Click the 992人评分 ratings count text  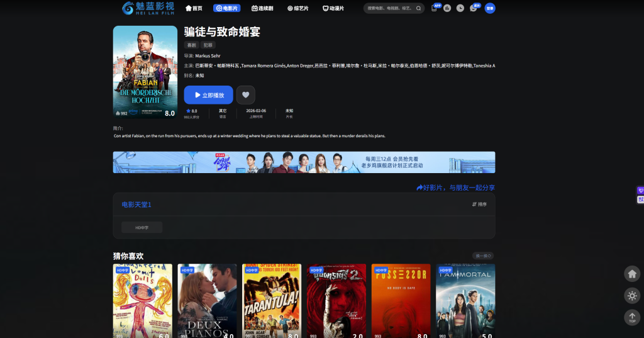click(x=191, y=117)
